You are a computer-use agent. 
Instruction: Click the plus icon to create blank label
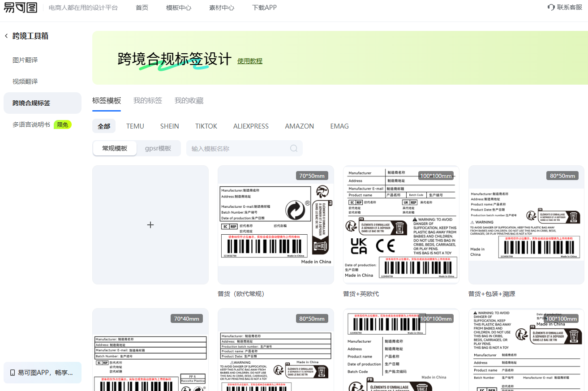[150, 225]
